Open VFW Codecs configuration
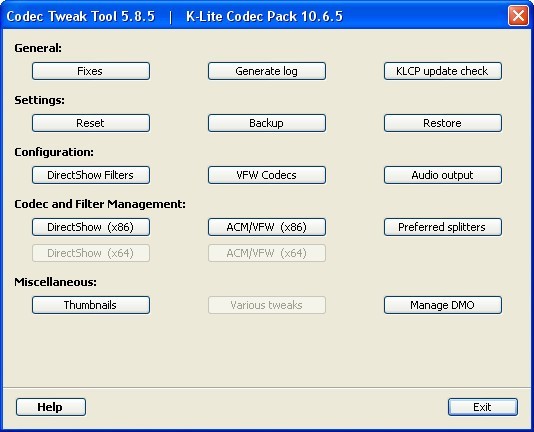534x432 pixels. click(267, 175)
